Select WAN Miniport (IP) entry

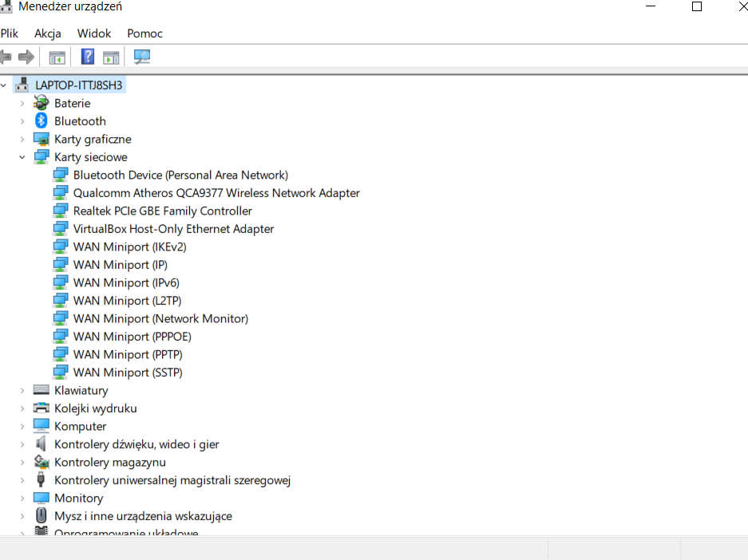(121, 265)
